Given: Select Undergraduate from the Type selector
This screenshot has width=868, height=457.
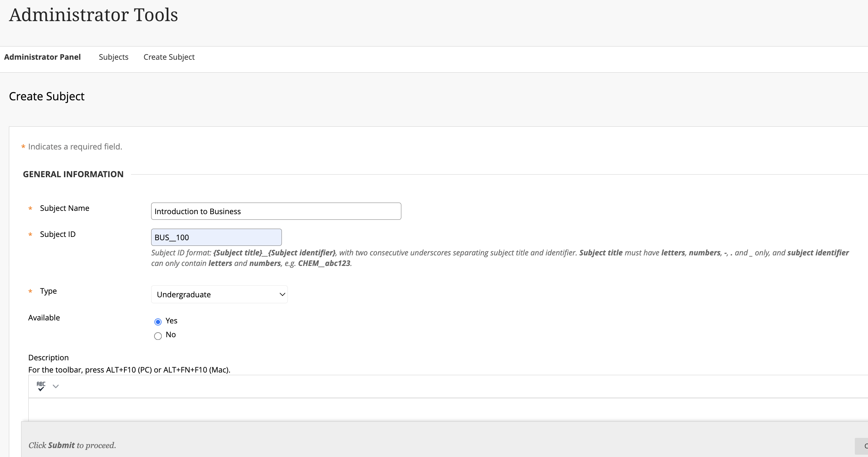Looking at the screenshot, I should 219,294.
